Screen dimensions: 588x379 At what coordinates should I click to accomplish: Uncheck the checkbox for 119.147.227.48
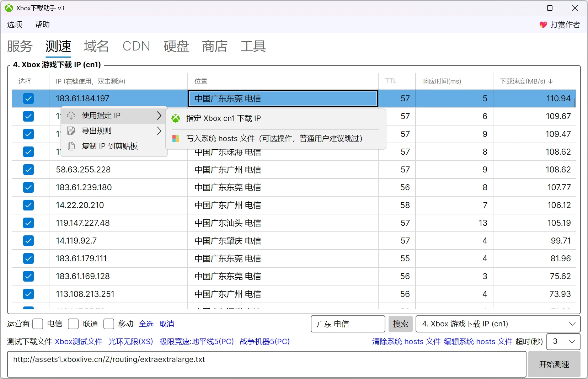pyautogui.click(x=28, y=223)
